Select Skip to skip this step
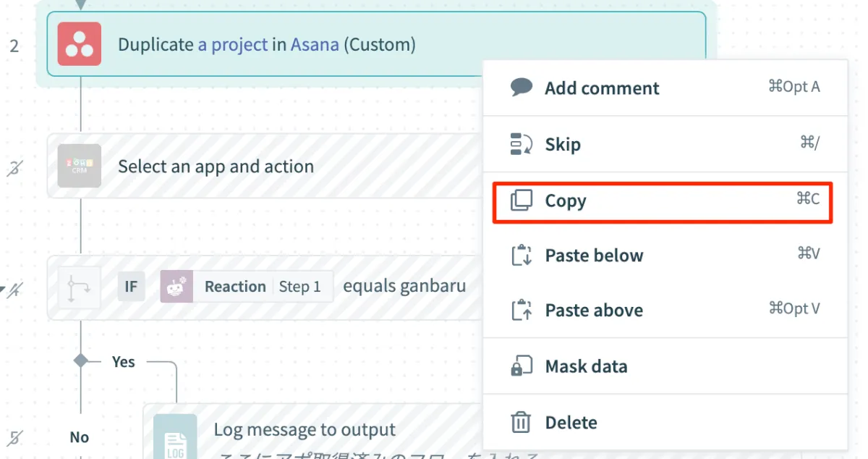 (563, 145)
